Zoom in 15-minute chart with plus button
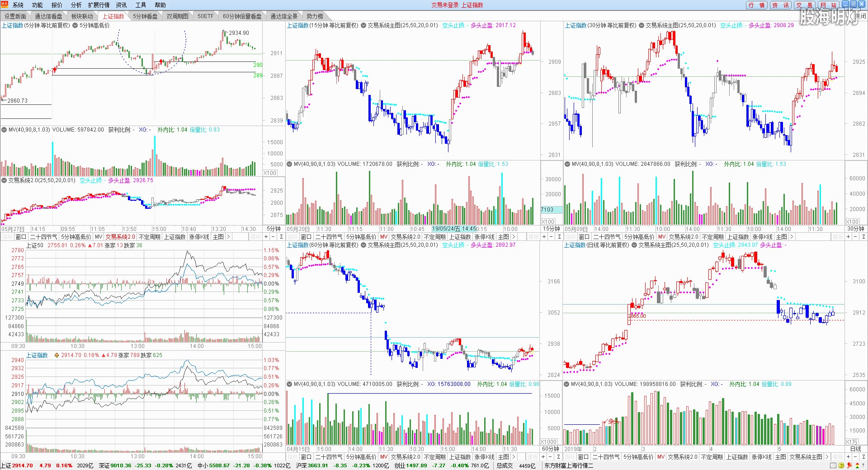 (544, 237)
